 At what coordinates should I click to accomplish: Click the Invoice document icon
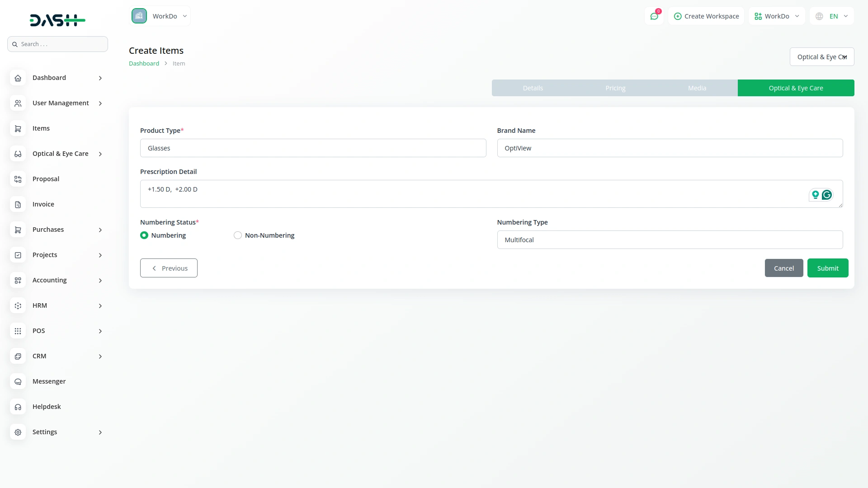(18, 204)
